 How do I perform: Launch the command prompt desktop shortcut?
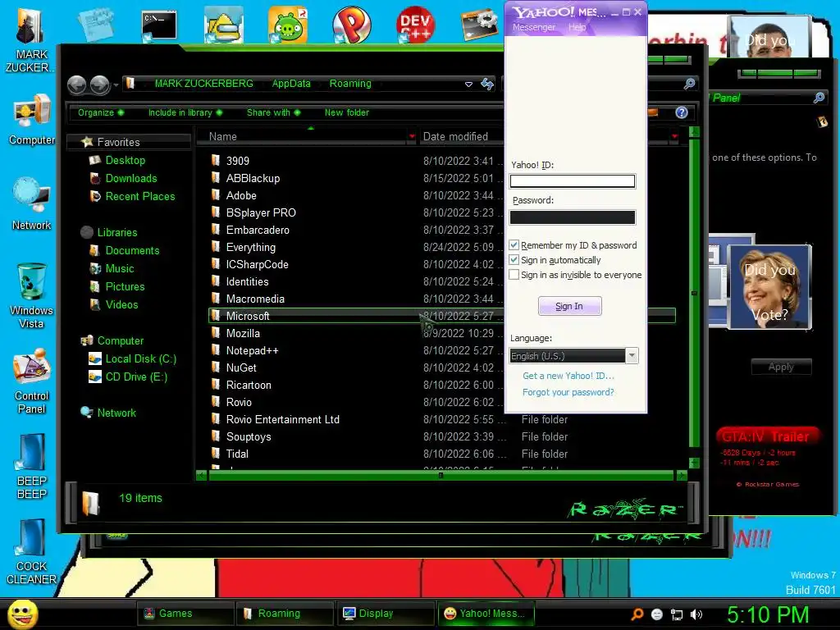pos(159,25)
